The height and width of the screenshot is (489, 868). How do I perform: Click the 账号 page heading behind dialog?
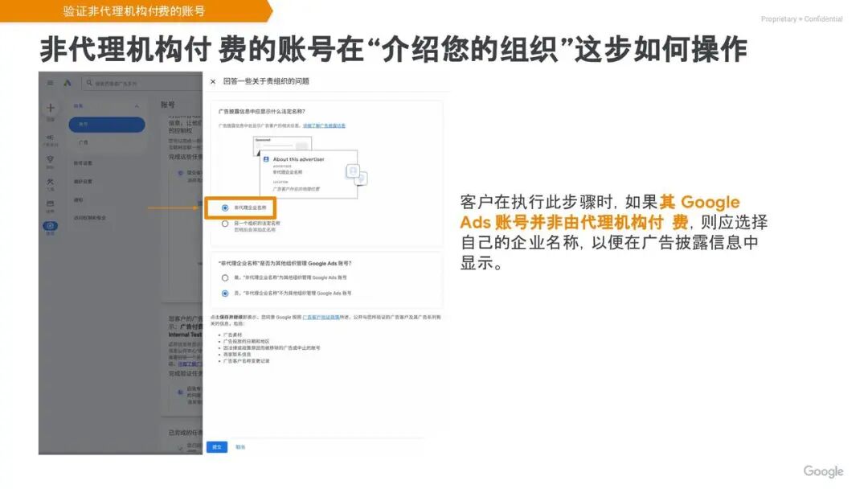coord(168,105)
